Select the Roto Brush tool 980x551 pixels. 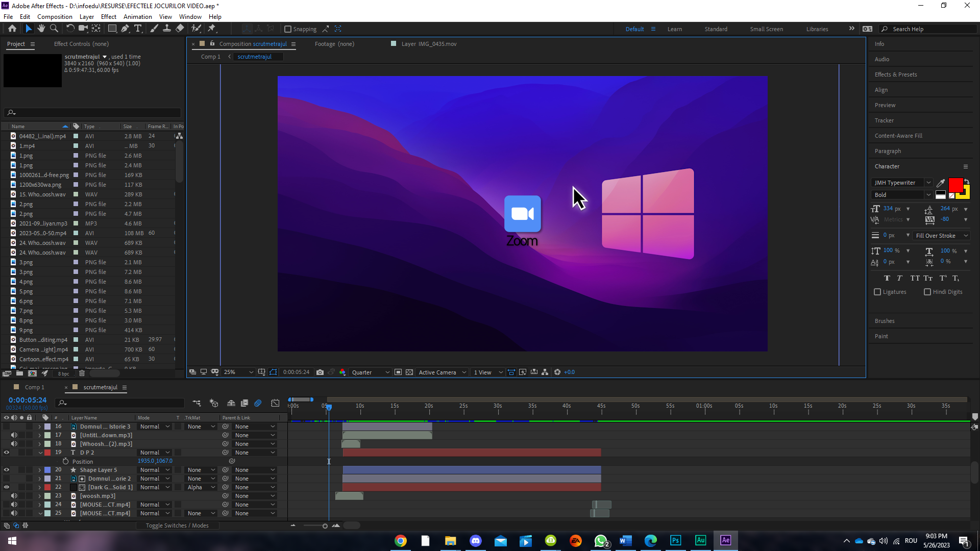(x=197, y=29)
